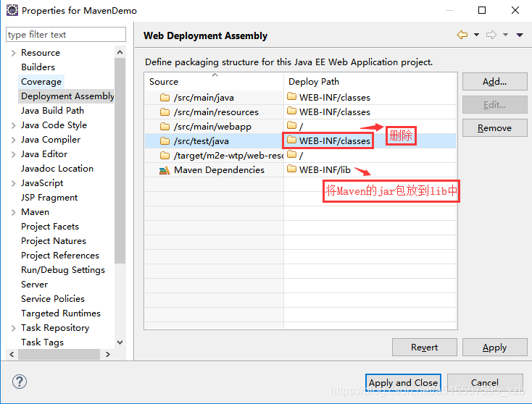The width and height of the screenshot is (532, 404).
Task: Open the Project References page
Action: [x=60, y=256]
